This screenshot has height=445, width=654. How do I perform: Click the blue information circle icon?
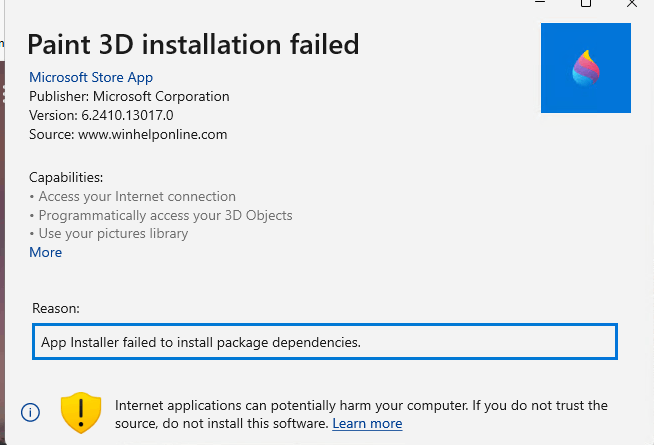click(x=31, y=412)
